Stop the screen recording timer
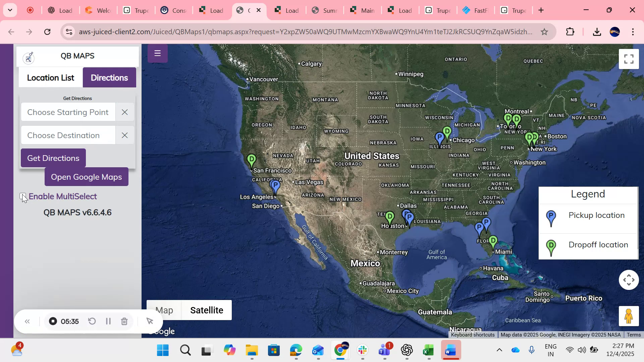The height and width of the screenshot is (362, 644). pyautogui.click(x=53, y=321)
